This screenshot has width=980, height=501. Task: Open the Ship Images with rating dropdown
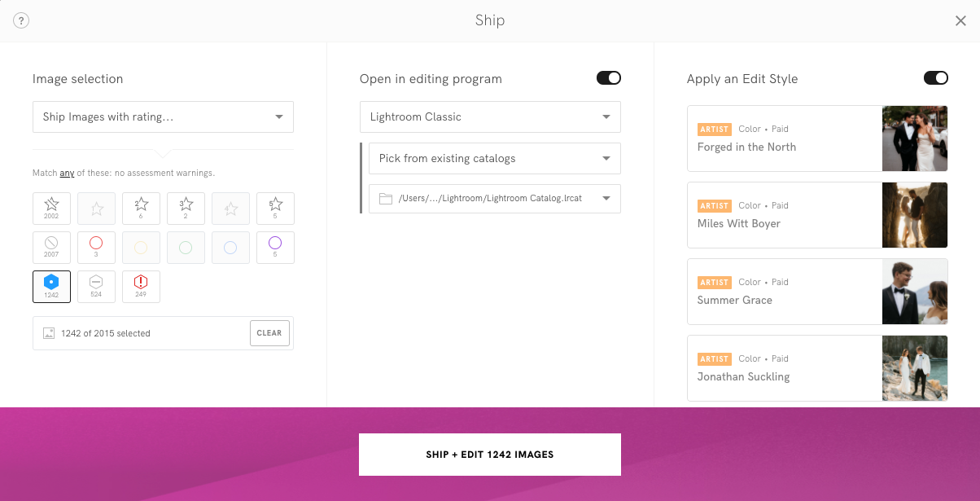pyautogui.click(x=163, y=116)
